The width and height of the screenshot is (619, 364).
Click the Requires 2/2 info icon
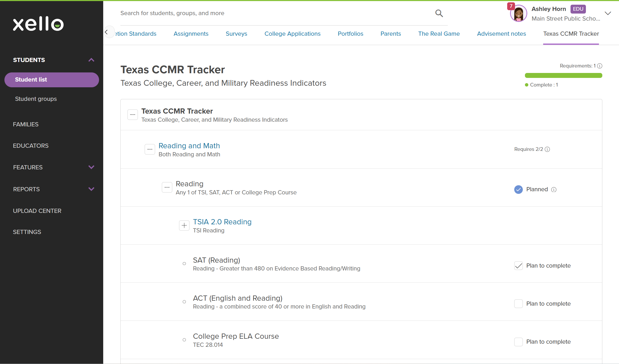[547, 149]
